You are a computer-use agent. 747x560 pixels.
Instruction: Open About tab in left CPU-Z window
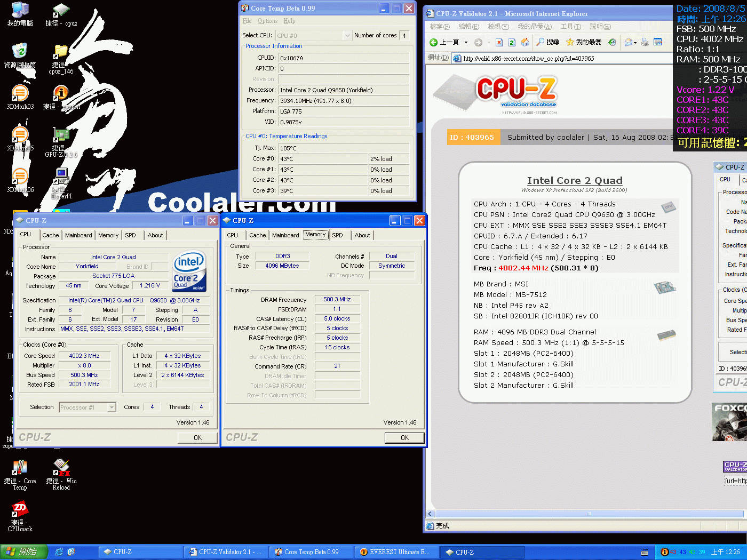click(155, 235)
